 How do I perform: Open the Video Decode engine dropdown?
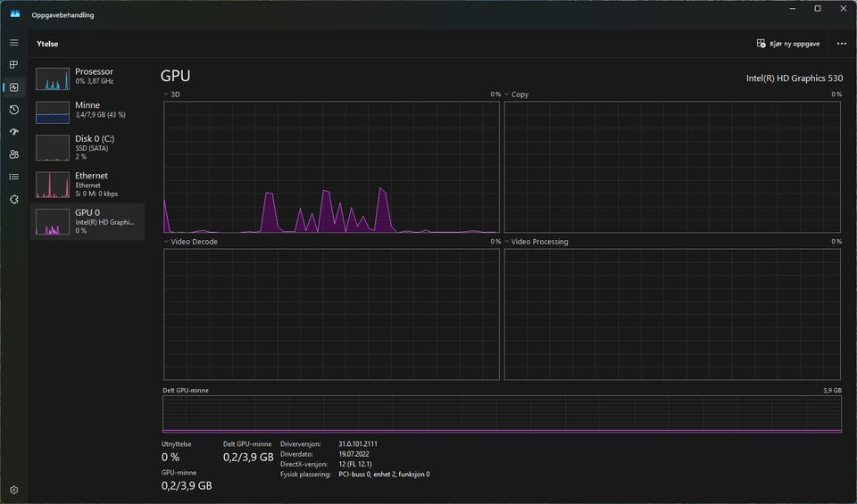pyautogui.click(x=167, y=242)
